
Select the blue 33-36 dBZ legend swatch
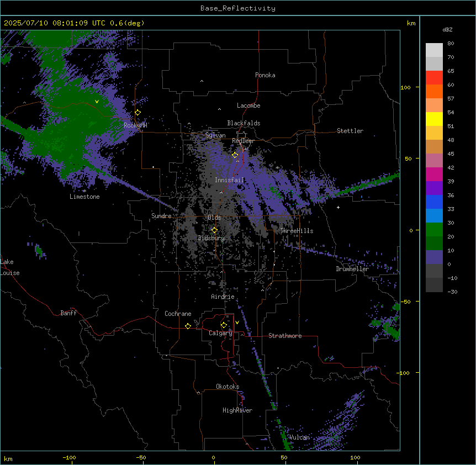(x=434, y=202)
